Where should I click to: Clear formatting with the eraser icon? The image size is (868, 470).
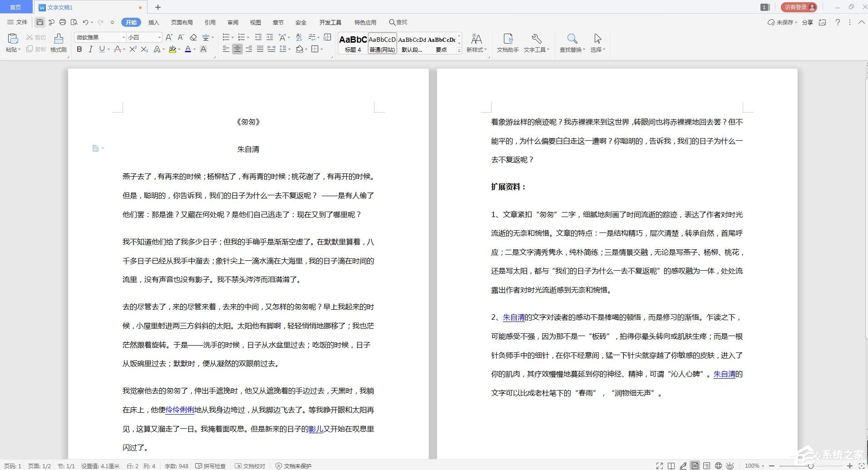[x=193, y=37]
